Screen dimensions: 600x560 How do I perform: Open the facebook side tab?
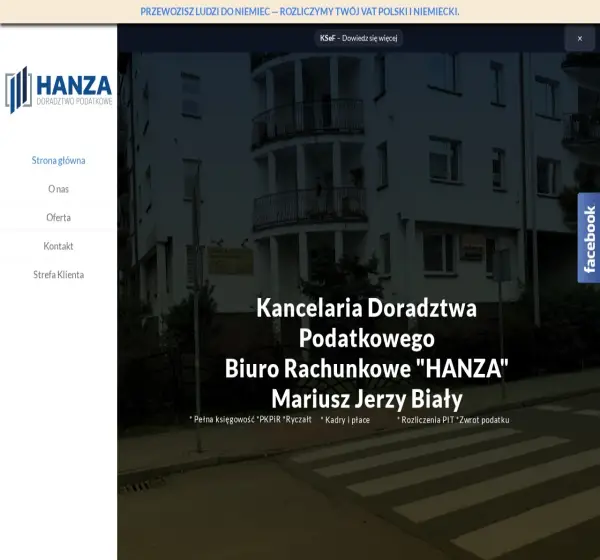tap(589, 238)
